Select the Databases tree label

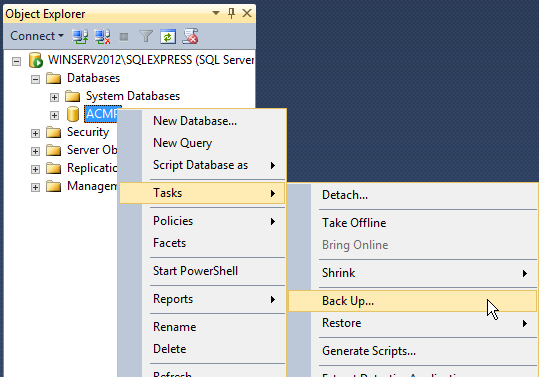pos(94,78)
